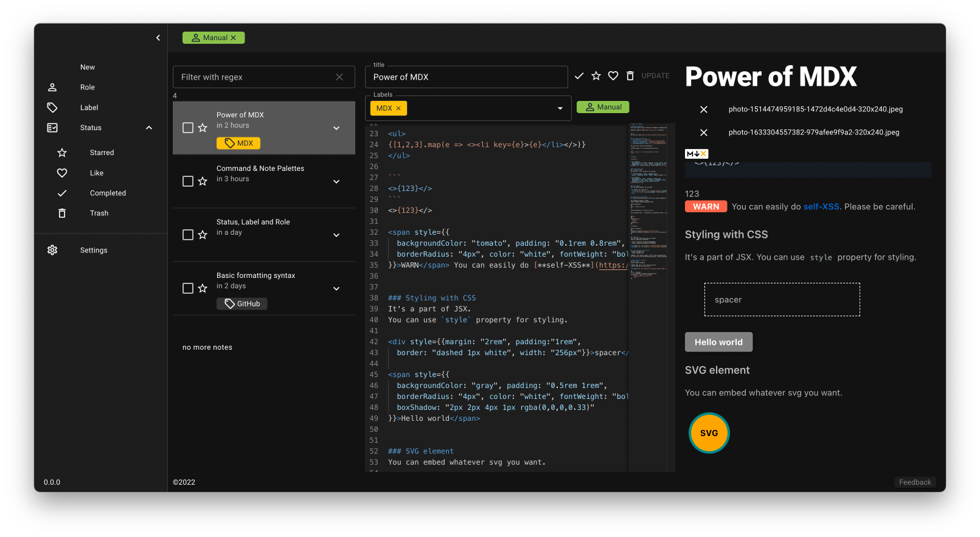Check the Basic formatting syntax checkbox
Image resolution: width=980 pixels, height=537 pixels.
188,288
